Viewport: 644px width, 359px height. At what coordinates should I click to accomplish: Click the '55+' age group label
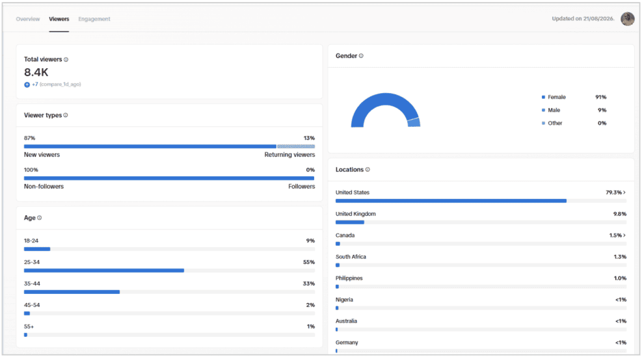pos(29,326)
